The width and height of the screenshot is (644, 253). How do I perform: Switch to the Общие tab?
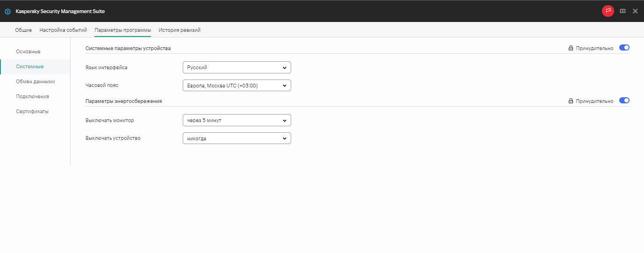pos(23,30)
